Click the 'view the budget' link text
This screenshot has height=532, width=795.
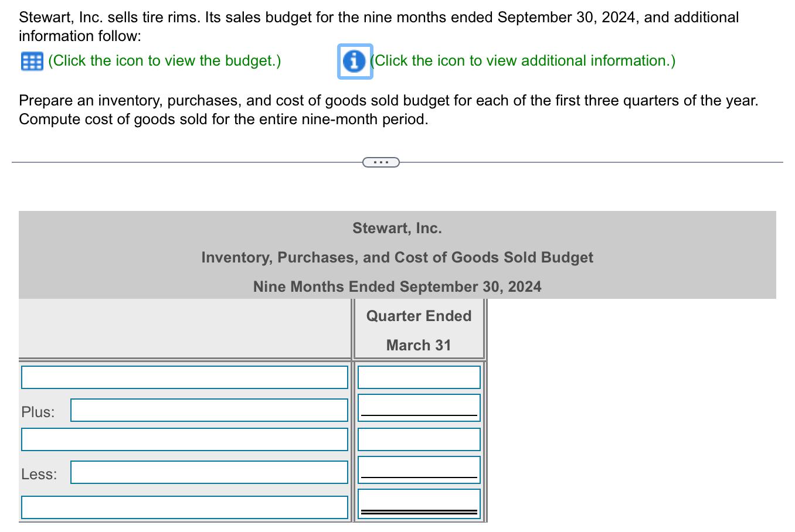tap(164, 61)
